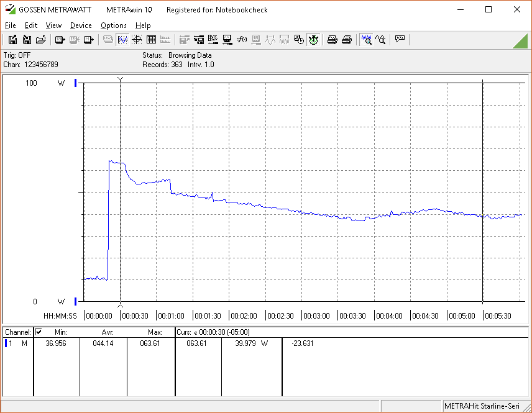532x413 pixels.
Task: Click the HH:MM:SS axis label
Action: pyautogui.click(x=60, y=315)
